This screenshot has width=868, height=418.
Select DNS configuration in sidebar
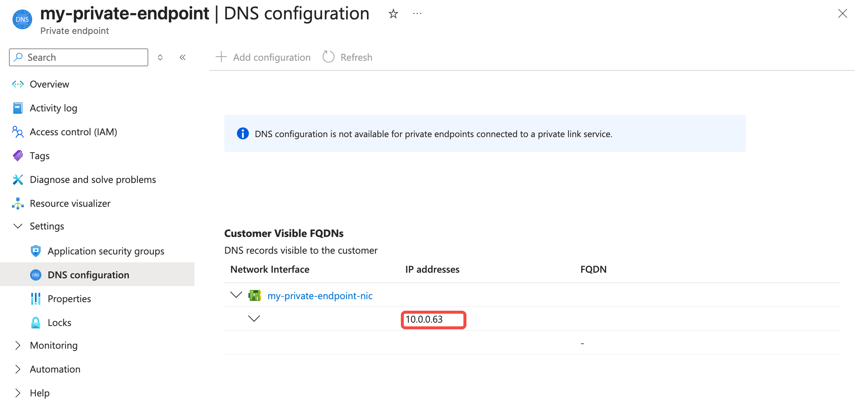click(x=97, y=275)
